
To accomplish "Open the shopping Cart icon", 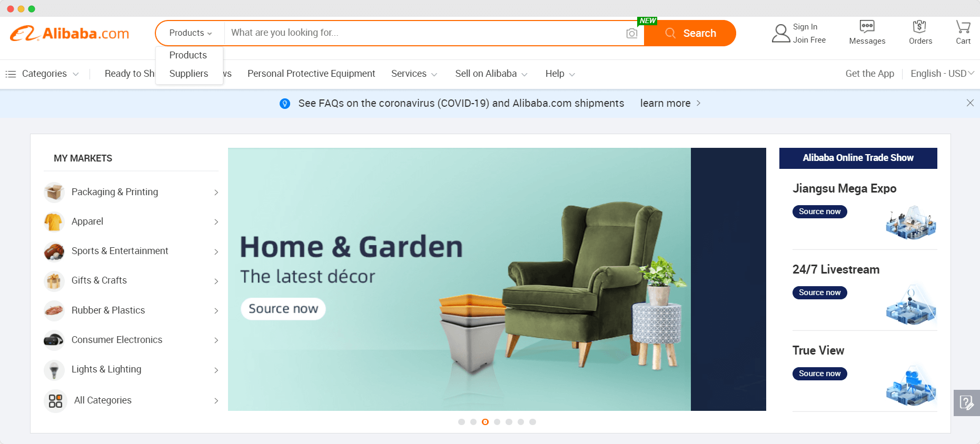I will [x=963, y=26].
